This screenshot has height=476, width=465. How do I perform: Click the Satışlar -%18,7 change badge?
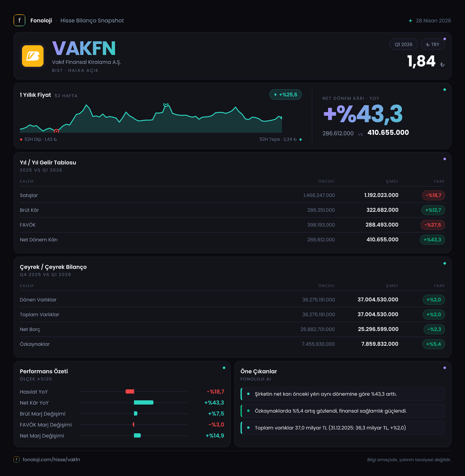[x=433, y=195]
